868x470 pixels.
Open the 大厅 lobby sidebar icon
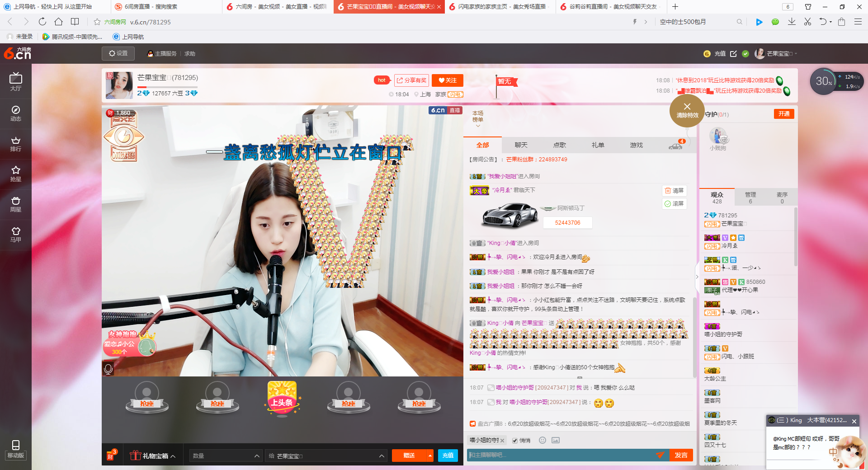pyautogui.click(x=16, y=82)
